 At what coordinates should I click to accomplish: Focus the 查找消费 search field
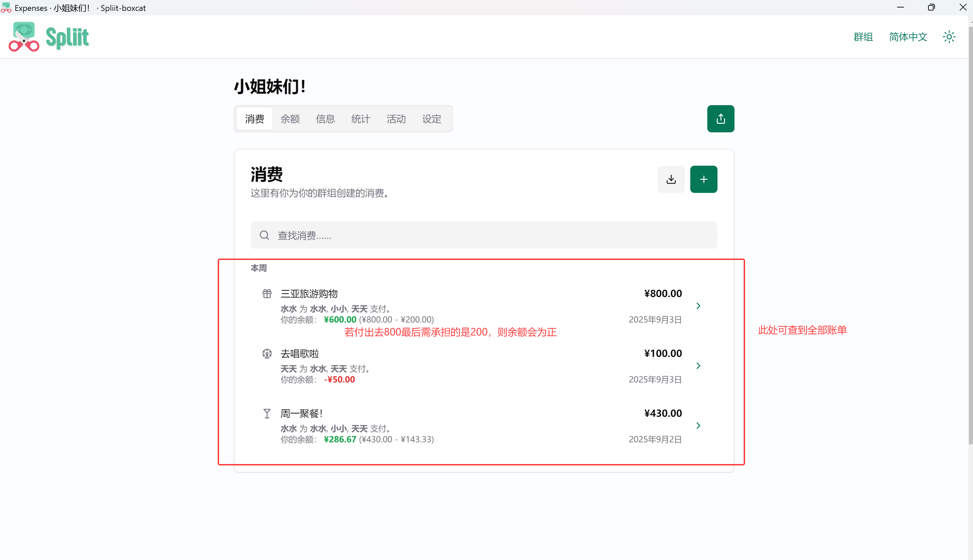tap(484, 235)
